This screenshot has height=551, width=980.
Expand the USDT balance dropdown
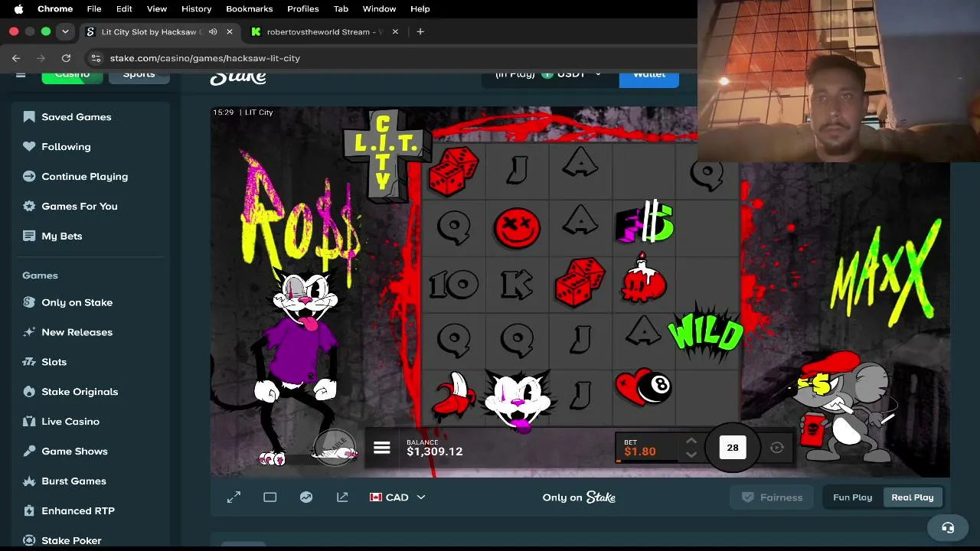[598, 74]
